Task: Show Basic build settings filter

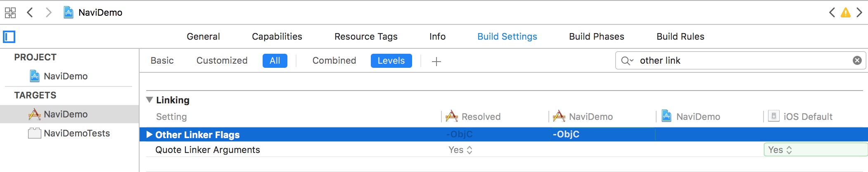Action: coord(162,61)
